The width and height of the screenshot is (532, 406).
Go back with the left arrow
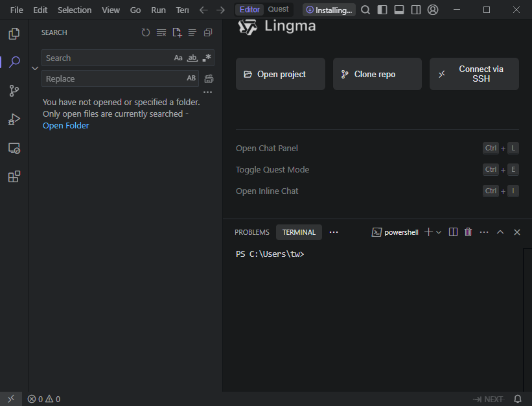[203, 10]
